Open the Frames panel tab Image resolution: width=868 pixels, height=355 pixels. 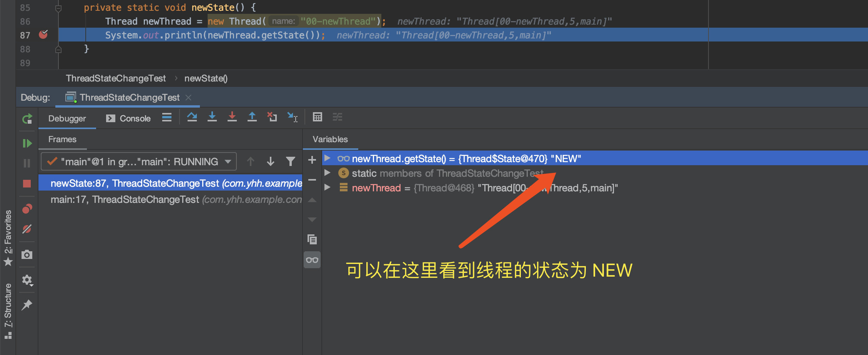(62, 139)
